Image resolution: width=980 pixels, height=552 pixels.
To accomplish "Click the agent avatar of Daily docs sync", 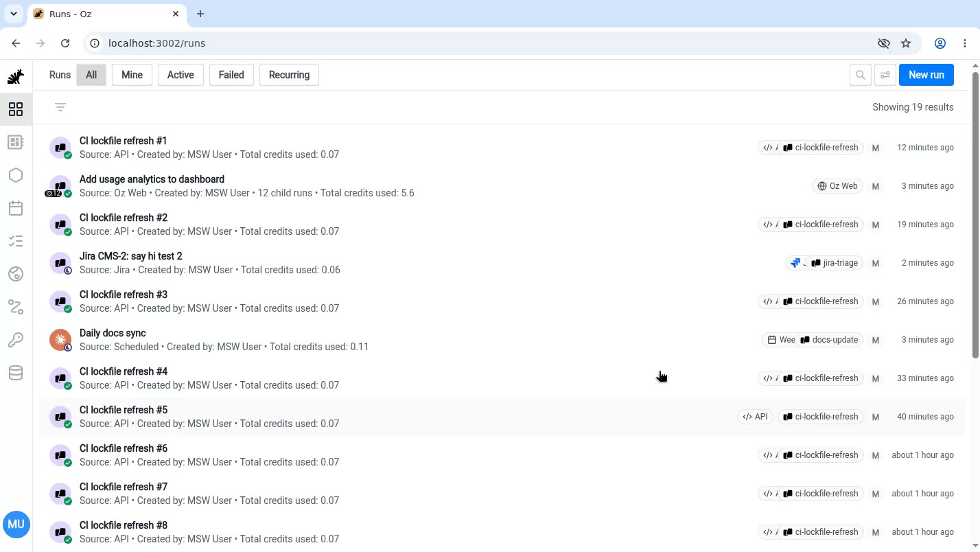I will click(x=60, y=340).
